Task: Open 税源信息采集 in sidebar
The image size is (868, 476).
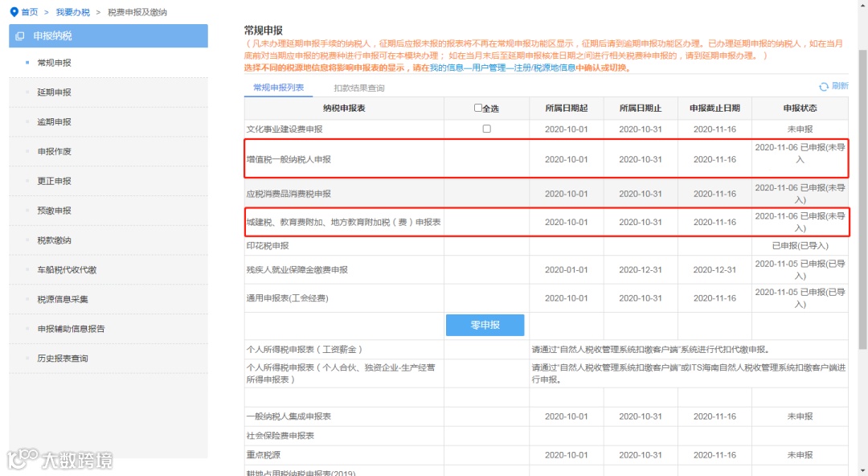Action: 63,299
